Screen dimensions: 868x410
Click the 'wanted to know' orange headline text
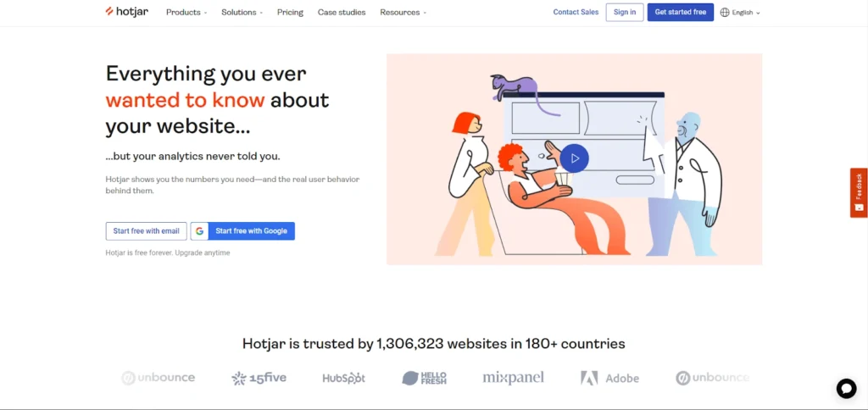[x=185, y=100]
